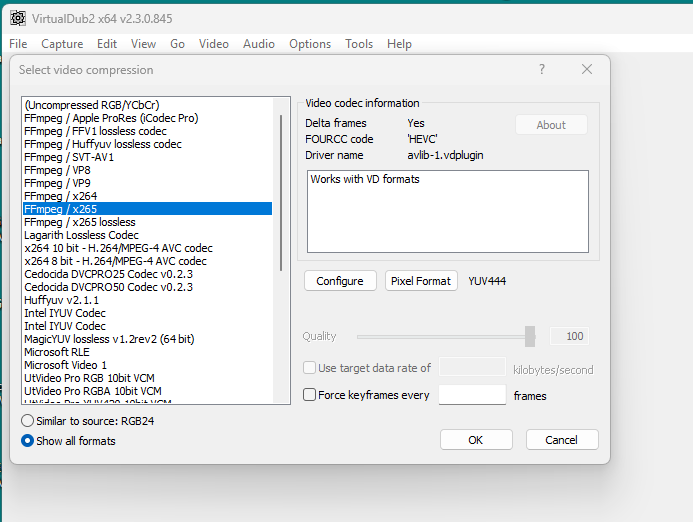Select highlighted FFmpeg / x265 entry
This screenshot has height=522, width=693.
point(147,209)
